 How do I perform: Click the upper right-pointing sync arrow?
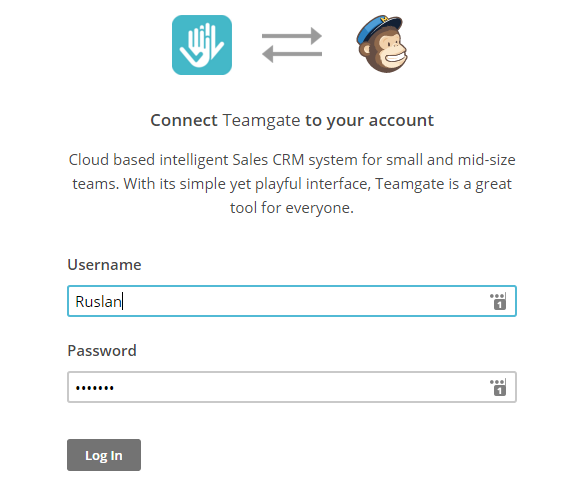pos(292,36)
